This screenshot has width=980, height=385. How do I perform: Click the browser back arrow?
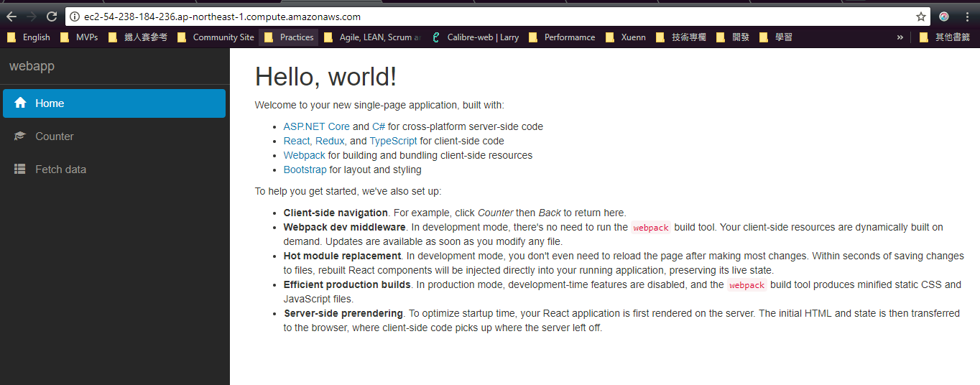click(11, 17)
